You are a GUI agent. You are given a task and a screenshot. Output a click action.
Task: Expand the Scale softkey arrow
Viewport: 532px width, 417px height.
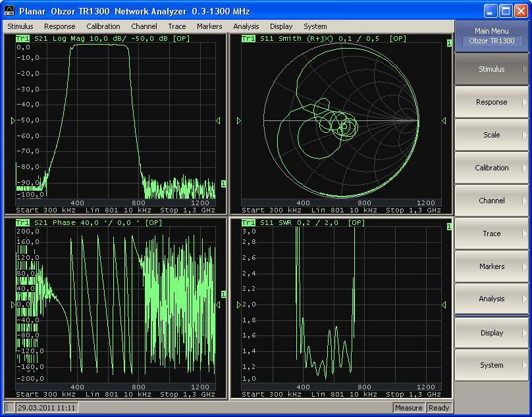click(x=525, y=135)
